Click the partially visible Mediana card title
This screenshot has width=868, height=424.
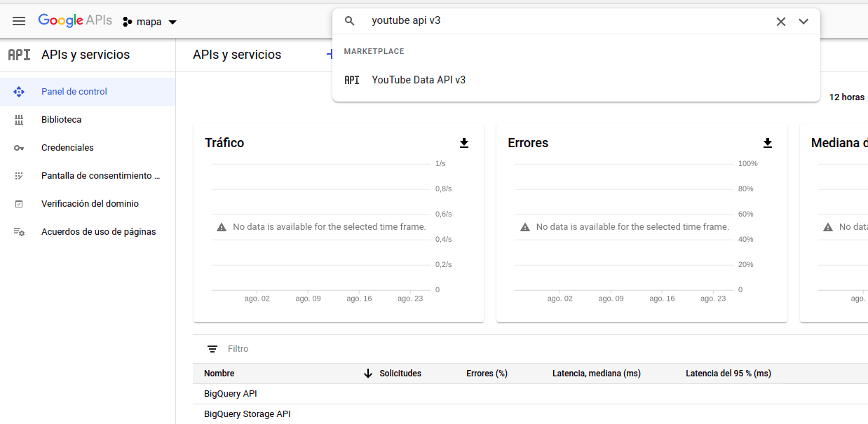pos(839,143)
